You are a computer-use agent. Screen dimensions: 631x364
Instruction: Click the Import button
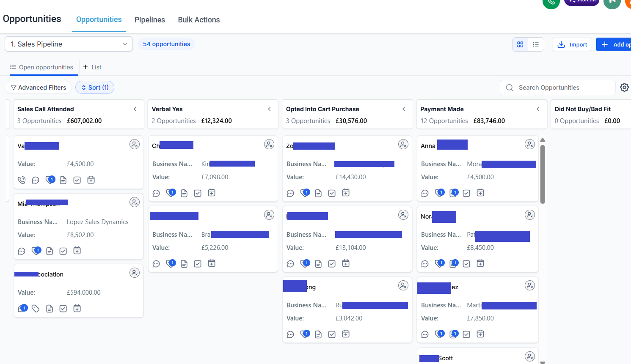coord(572,44)
